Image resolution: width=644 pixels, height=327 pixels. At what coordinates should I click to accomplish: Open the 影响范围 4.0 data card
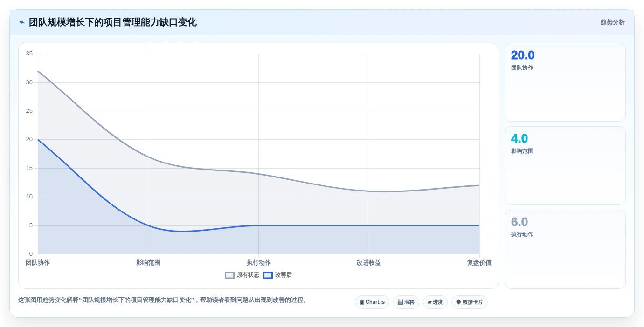pos(565,166)
